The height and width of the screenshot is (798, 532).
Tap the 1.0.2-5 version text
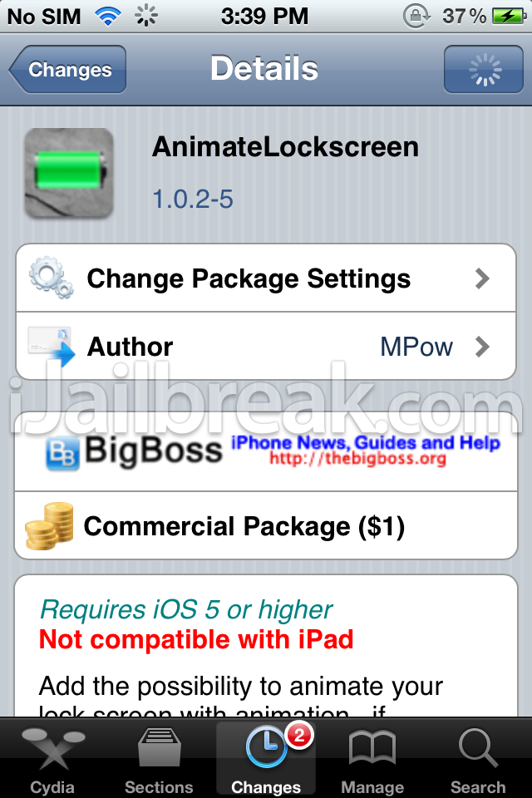click(193, 199)
